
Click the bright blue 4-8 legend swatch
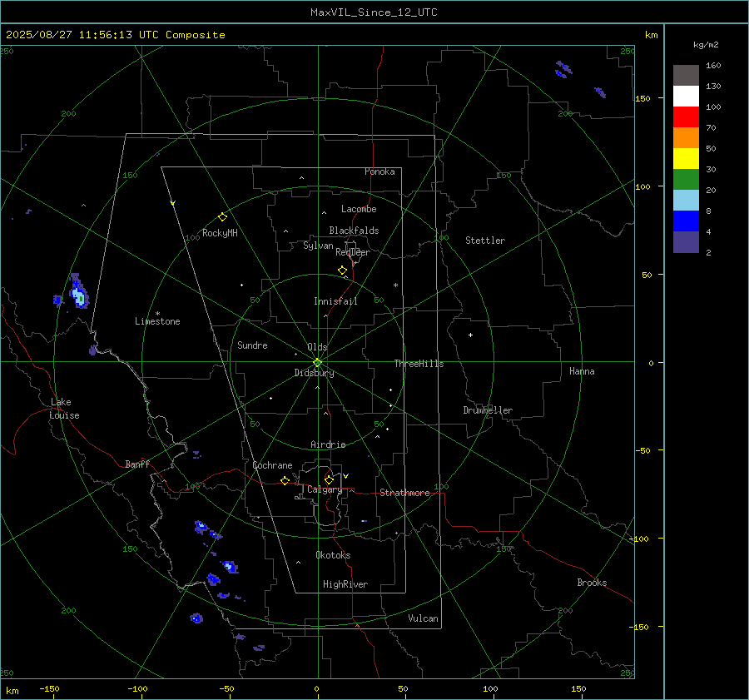tap(686, 221)
